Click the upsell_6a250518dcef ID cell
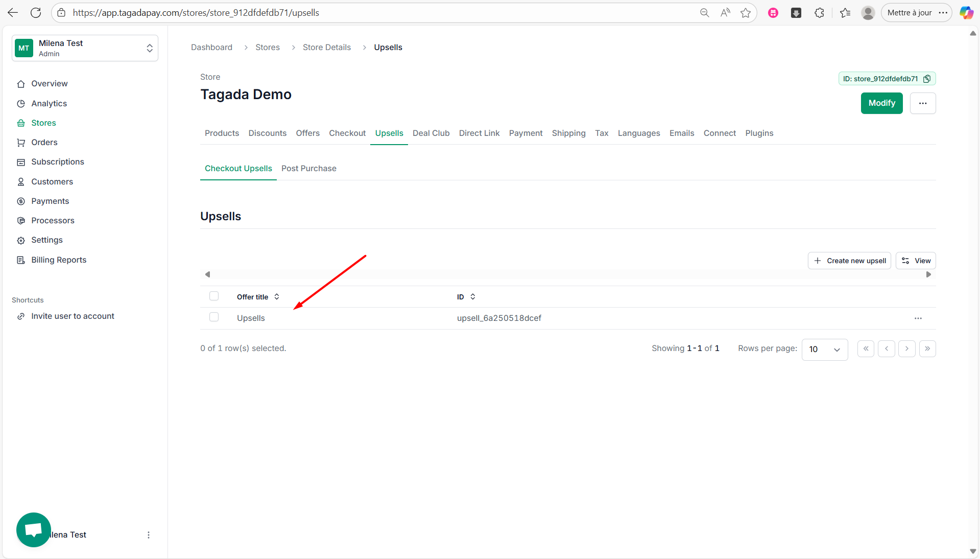980x559 pixels. 499,318
